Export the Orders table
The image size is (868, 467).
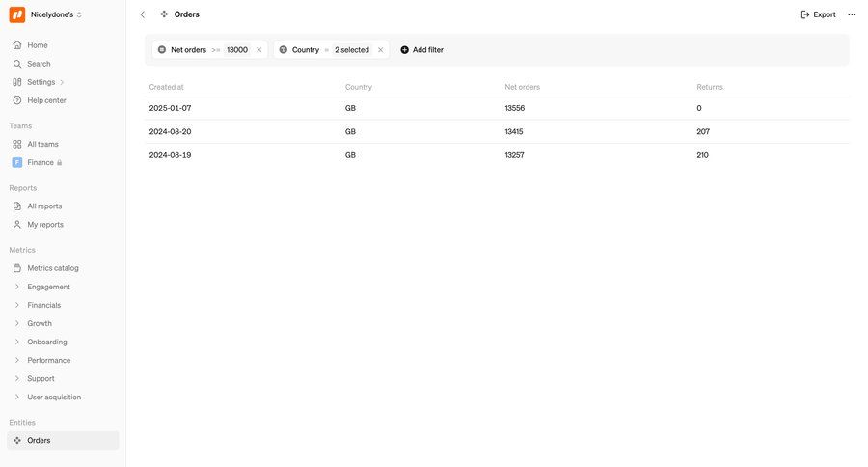click(818, 14)
